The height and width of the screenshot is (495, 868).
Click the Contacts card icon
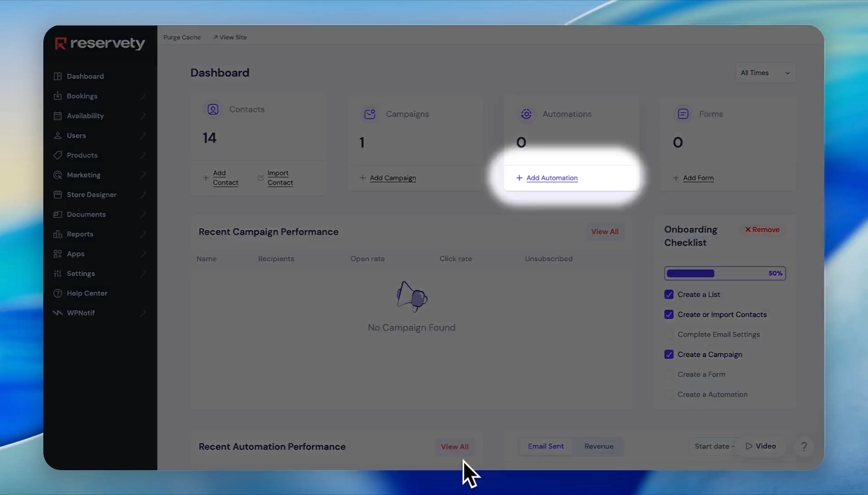tap(213, 109)
